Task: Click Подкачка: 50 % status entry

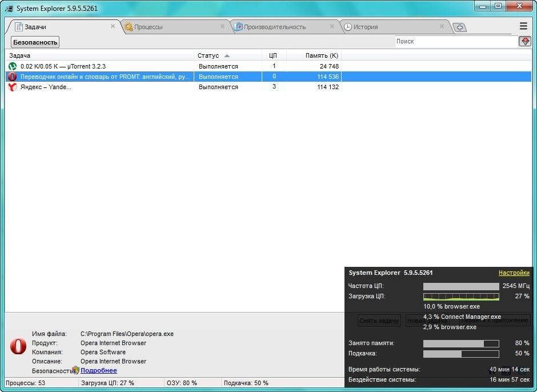Action: point(246,383)
